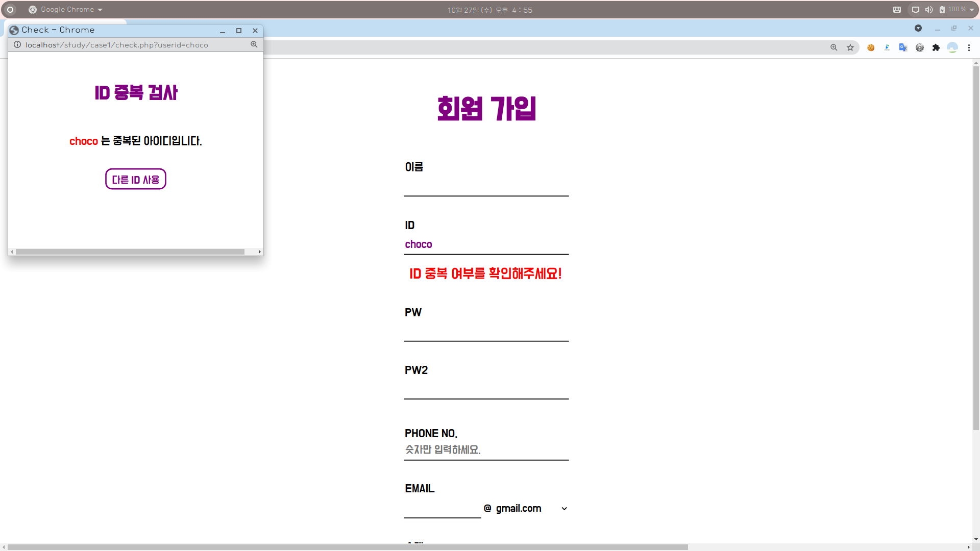Open the Google Translate extension
The height and width of the screenshot is (551, 980).
pos(903,47)
